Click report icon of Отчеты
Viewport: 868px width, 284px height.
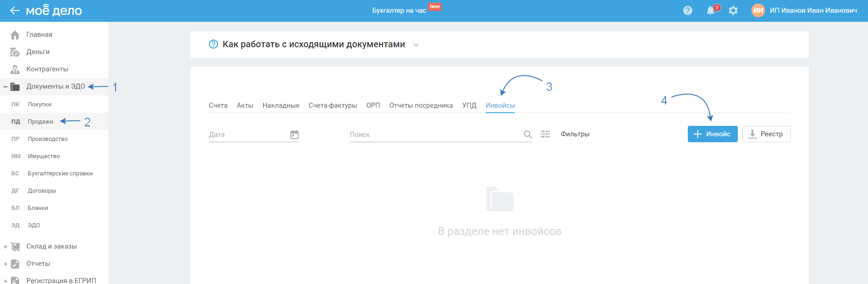(x=15, y=264)
